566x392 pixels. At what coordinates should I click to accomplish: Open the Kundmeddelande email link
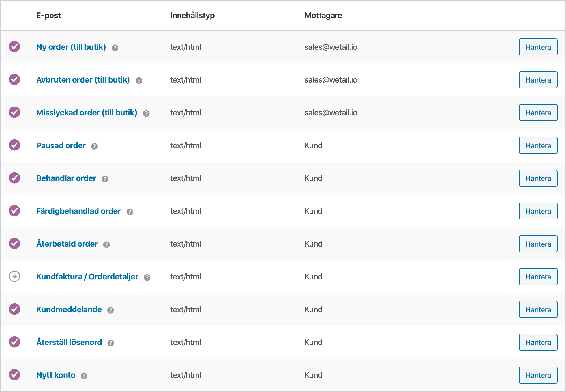pos(69,309)
